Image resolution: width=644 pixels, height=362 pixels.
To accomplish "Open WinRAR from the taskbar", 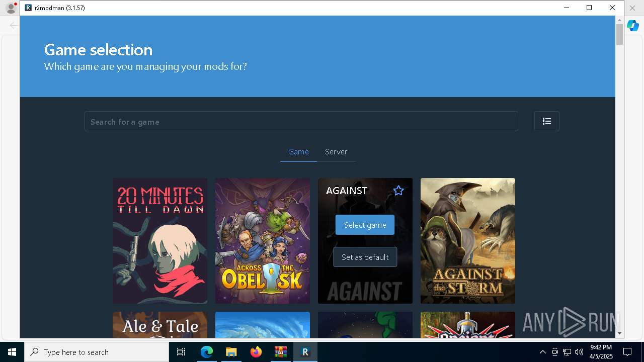I will (x=280, y=352).
